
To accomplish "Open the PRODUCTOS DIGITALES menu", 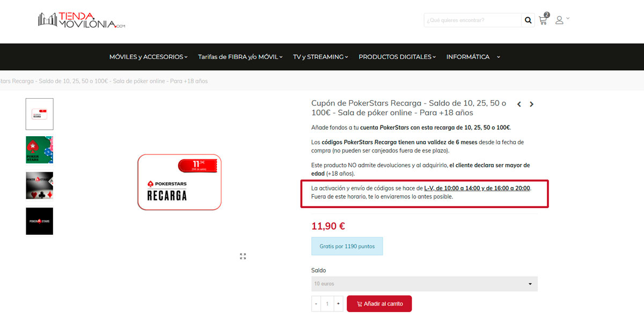I will (x=397, y=56).
